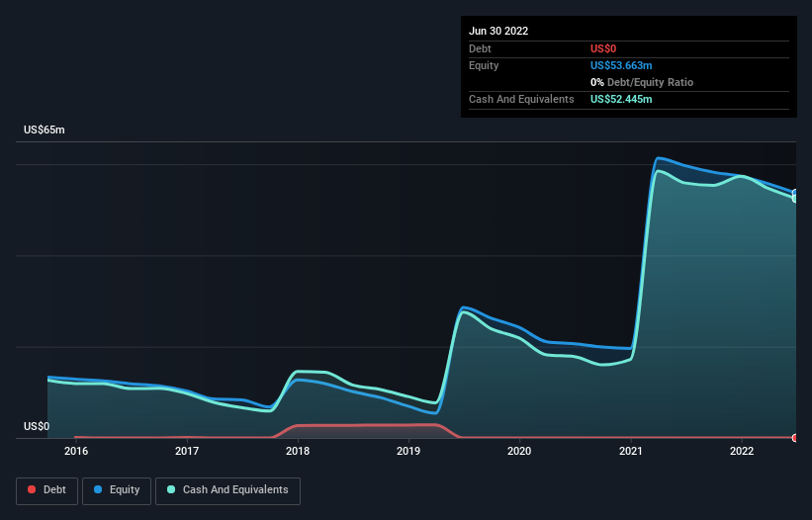The image size is (812, 520).
Task: Click the 2019 x-axis label
Action: coord(408,451)
